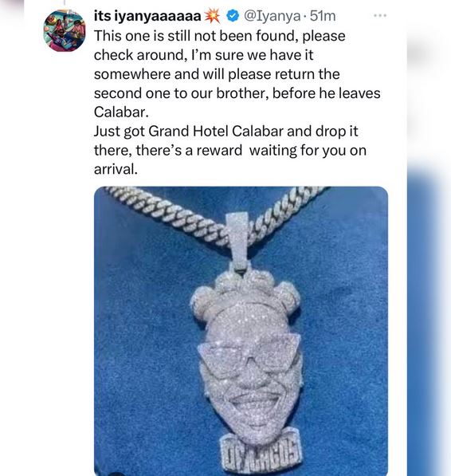Open Iyanya's round profile avatar

[x=65, y=30]
